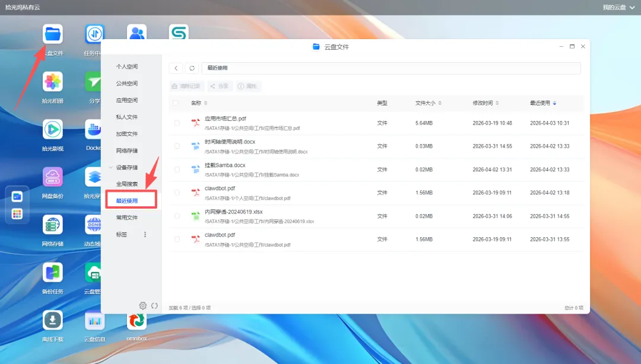Launch the 离线下载 desktop icon
The height and width of the screenshot is (364, 641).
pos(53,320)
